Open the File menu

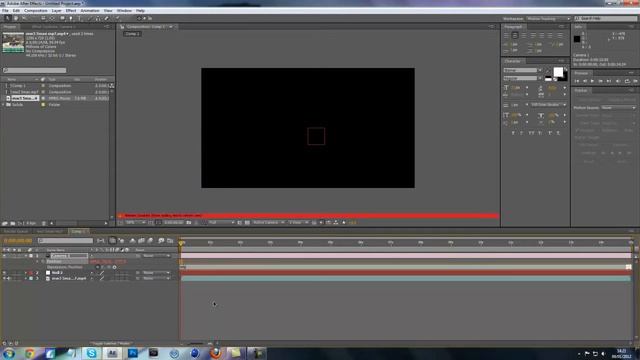click(5, 11)
